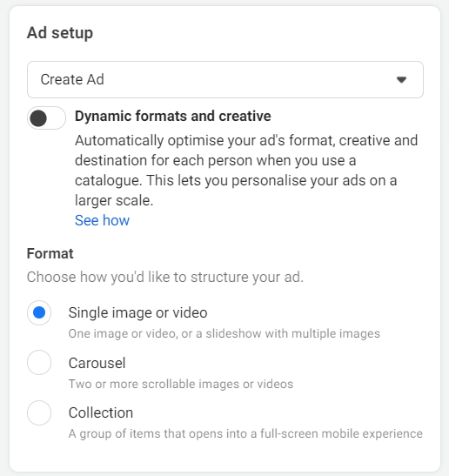Screen dimensions: 449x476
Task: Click the Carousel format label
Action: coord(97,363)
